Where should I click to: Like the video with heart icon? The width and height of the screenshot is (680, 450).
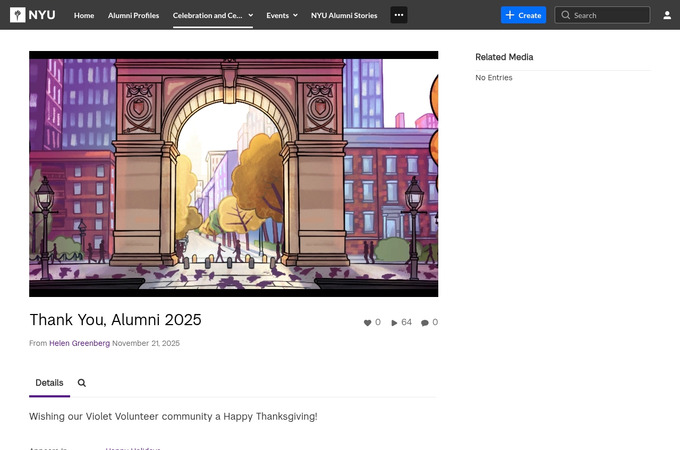click(x=367, y=323)
